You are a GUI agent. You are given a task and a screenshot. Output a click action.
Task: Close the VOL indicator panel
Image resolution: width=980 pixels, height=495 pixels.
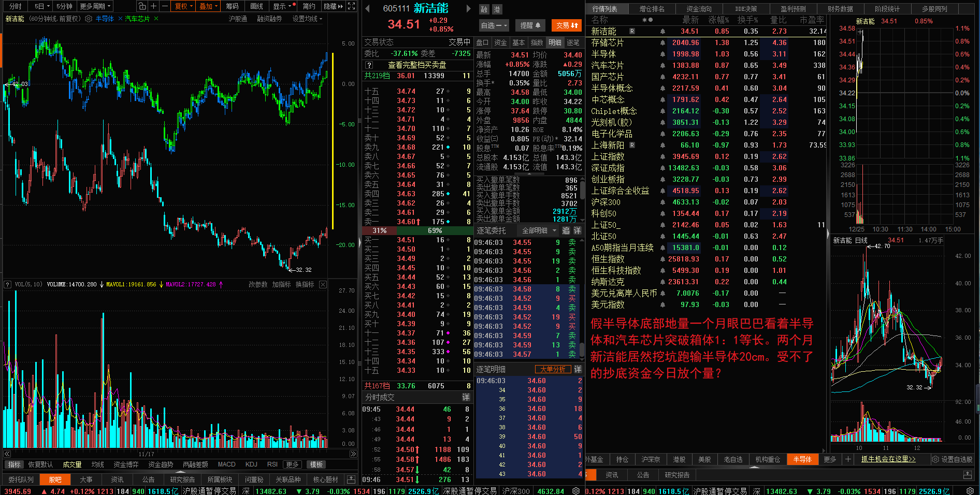click(x=323, y=284)
